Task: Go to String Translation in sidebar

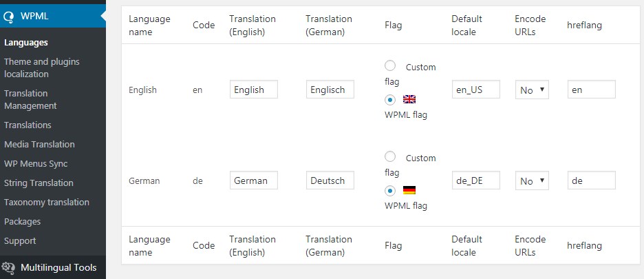Action: (39, 183)
